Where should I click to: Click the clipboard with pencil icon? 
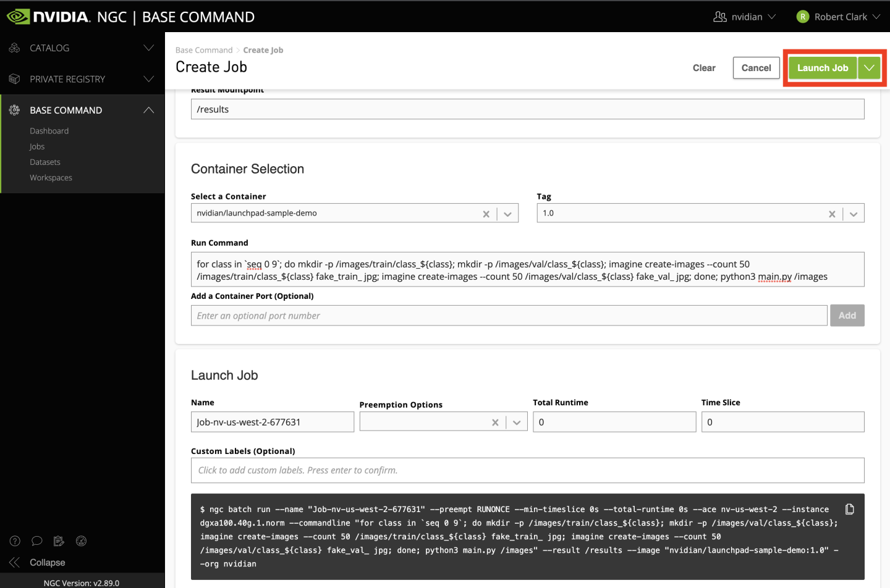(x=59, y=541)
